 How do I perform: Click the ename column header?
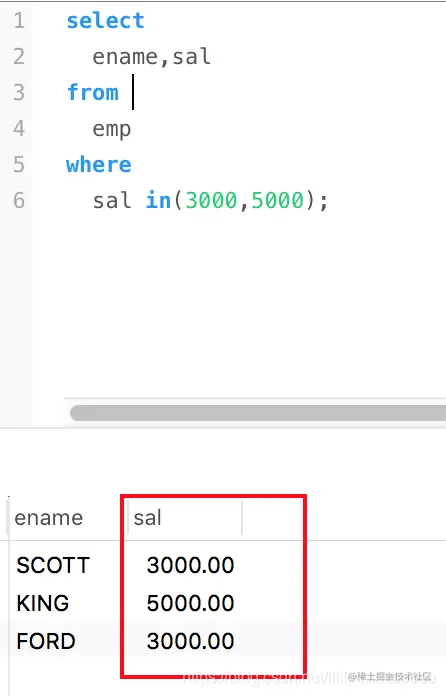pyautogui.click(x=49, y=518)
